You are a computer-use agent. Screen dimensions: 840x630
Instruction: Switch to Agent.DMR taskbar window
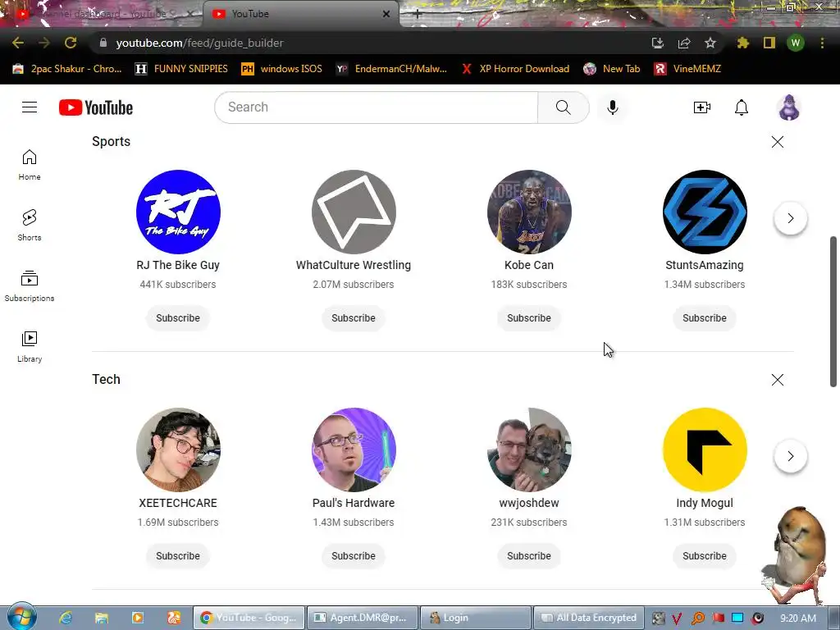click(x=363, y=618)
